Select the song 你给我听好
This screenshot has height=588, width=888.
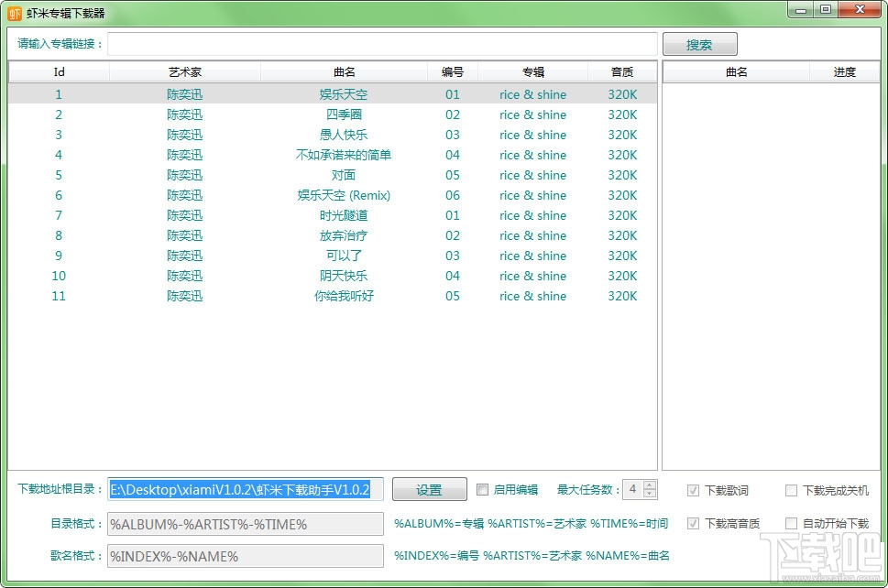[344, 296]
